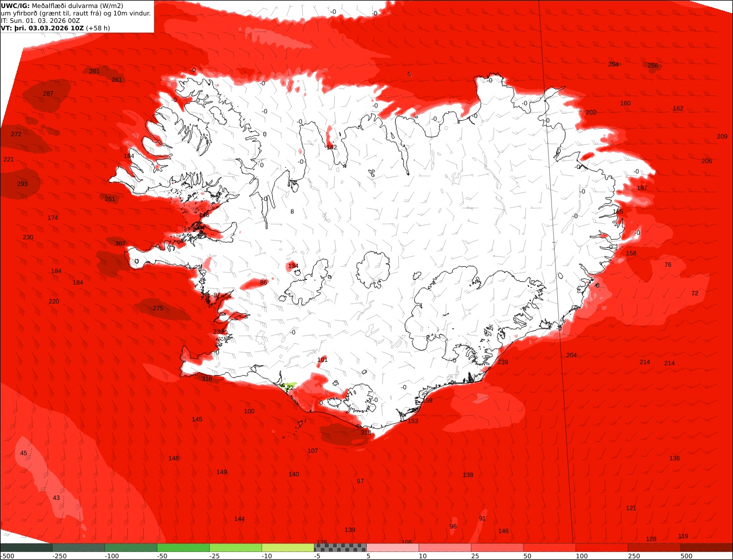Screen dimensions: 733x560
Task: Click the map value '174'
Action: [53, 218]
